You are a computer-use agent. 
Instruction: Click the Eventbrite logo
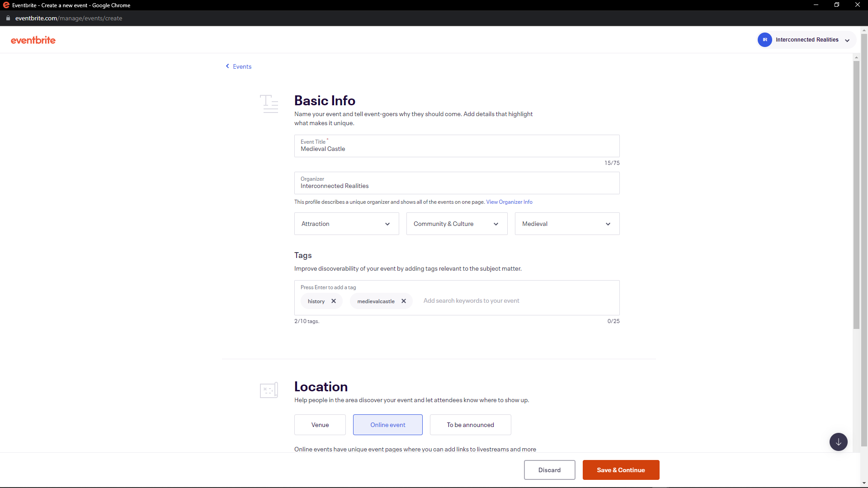(33, 40)
